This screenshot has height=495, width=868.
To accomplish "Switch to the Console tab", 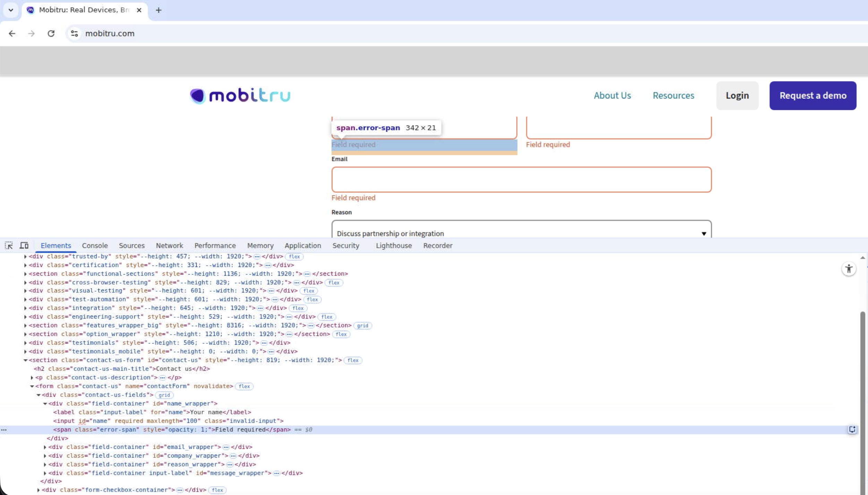I will click(95, 245).
